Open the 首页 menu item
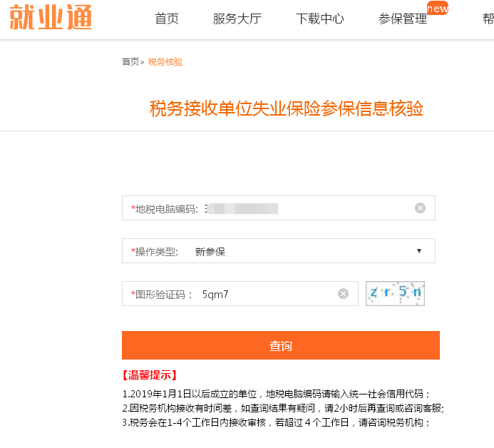Image resolution: width=494 pixels, height=448 pixels. pyautogui.click(x=167, y=19)
